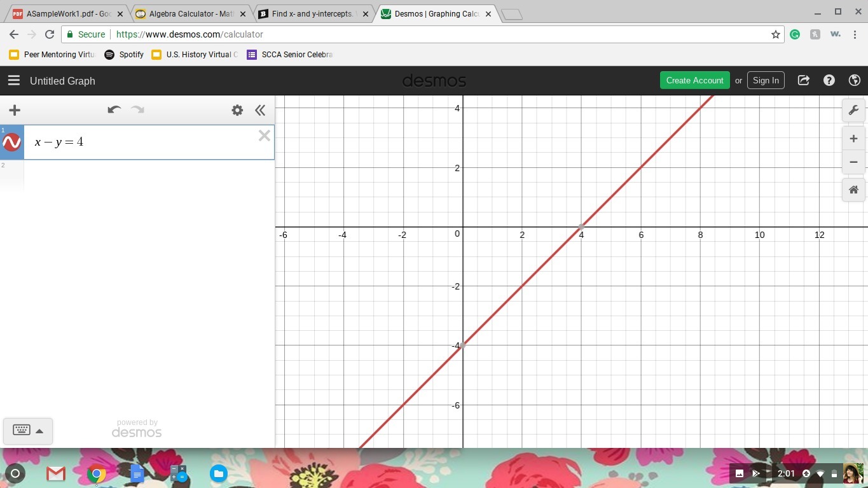Image resolution: width=868 pixels, height=488 pixels.
Task: Open Spotify bookmark
Action: [x=124, y=55]
